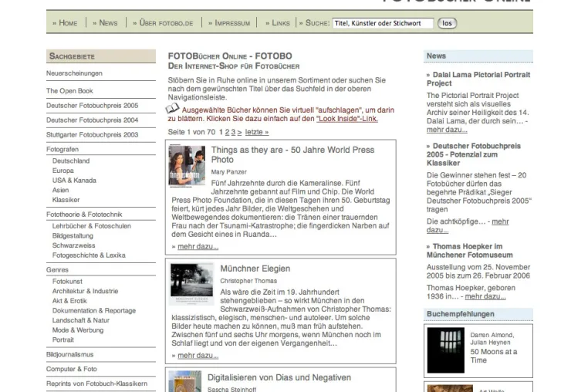588x392 pixels.
Task: Select Architektur & Industrie genre
Action: coord(85,291)
